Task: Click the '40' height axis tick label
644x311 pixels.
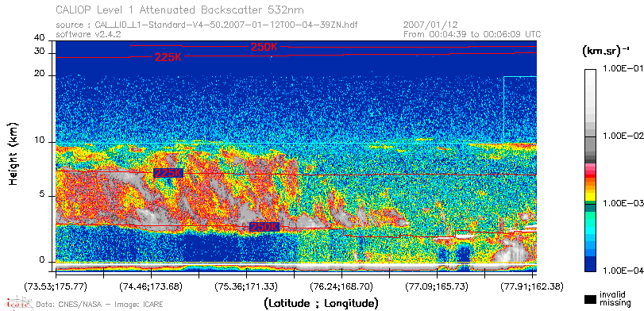Action: click(x=40, y=38)
